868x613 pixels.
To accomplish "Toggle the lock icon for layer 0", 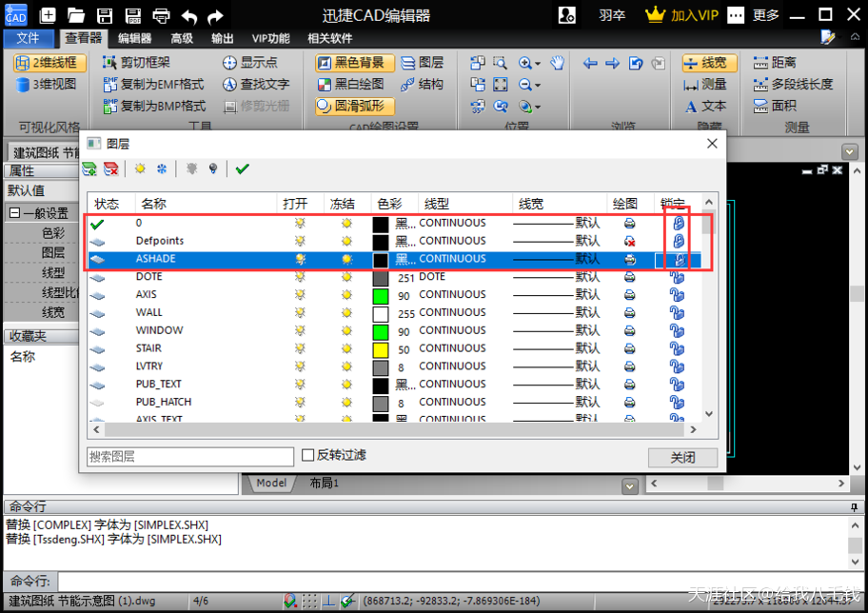I will click(x=678, y=223).
